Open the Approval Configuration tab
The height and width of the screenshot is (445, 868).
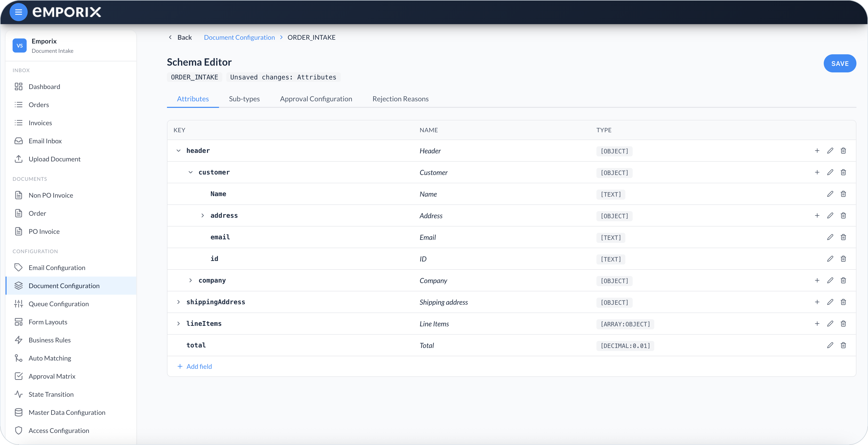[316, 99]
